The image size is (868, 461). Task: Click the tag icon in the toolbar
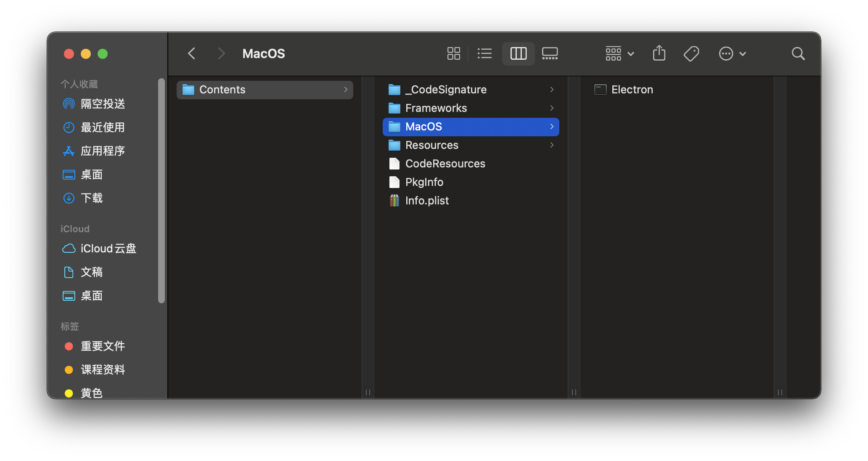tap(691, 54)
